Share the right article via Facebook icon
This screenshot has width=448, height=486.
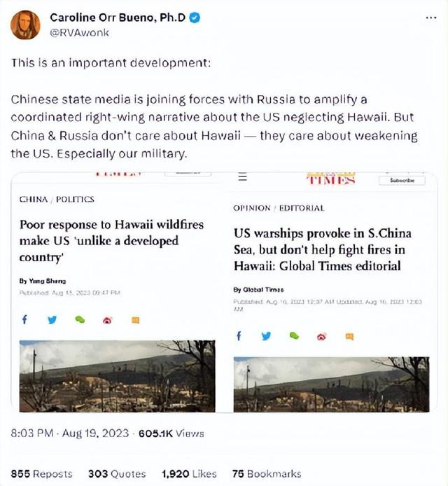point(239,335)
